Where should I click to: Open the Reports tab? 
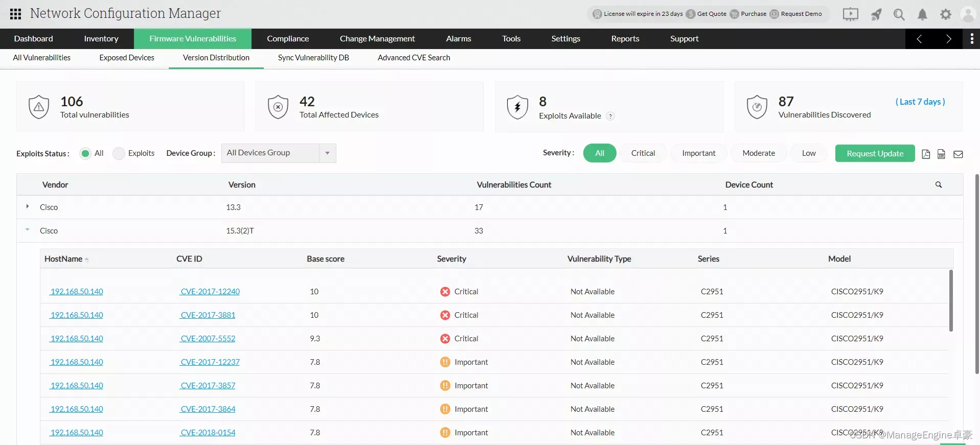point(625,39)
